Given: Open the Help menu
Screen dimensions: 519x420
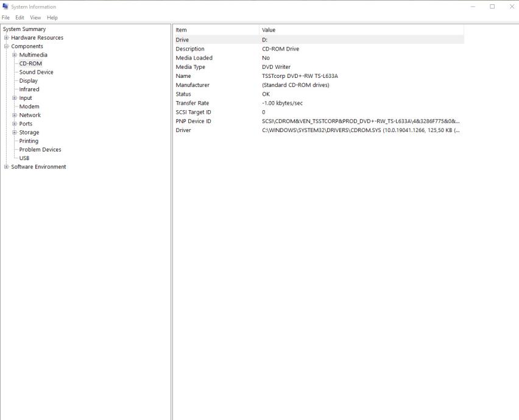Looking at the screenshot, I should (52, 18).
